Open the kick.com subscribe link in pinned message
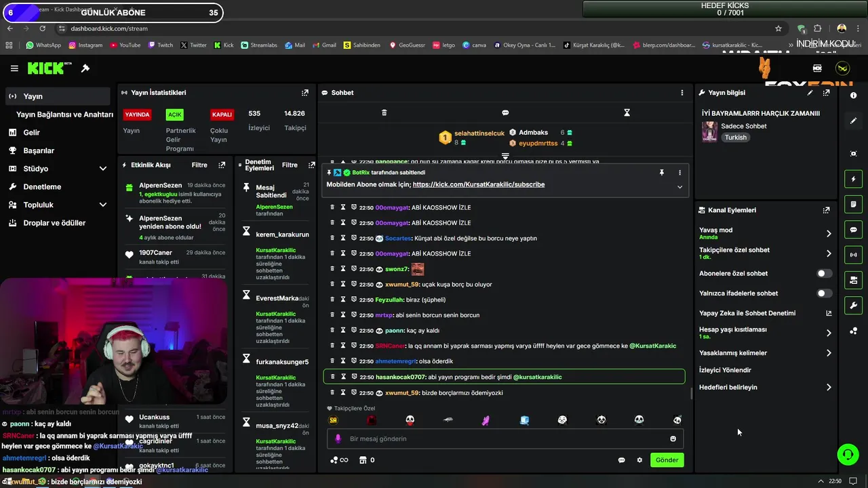 [479, 184]
